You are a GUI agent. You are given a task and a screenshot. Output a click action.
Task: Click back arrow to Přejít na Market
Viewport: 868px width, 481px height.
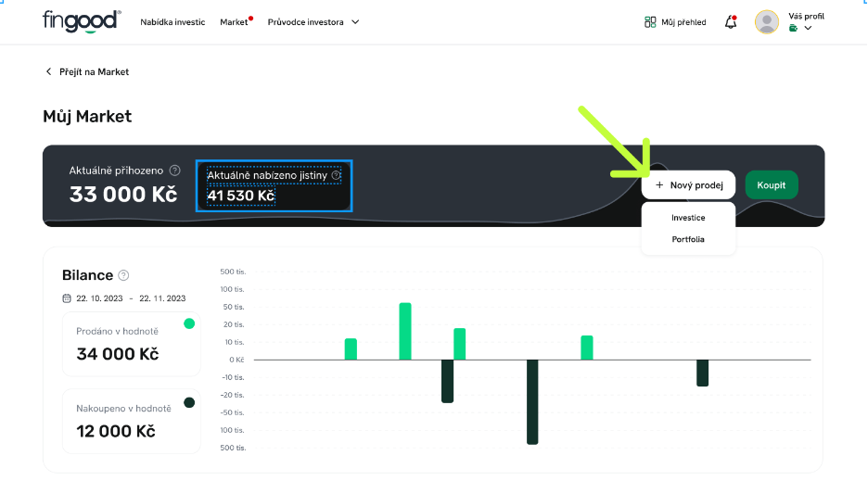pyautogui.click(x=49, y=71)
